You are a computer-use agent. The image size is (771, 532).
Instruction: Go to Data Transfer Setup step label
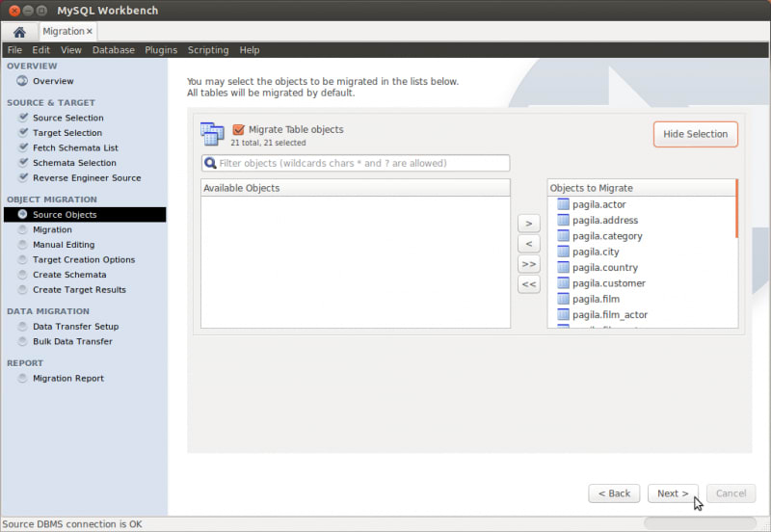tap(76, 326)
